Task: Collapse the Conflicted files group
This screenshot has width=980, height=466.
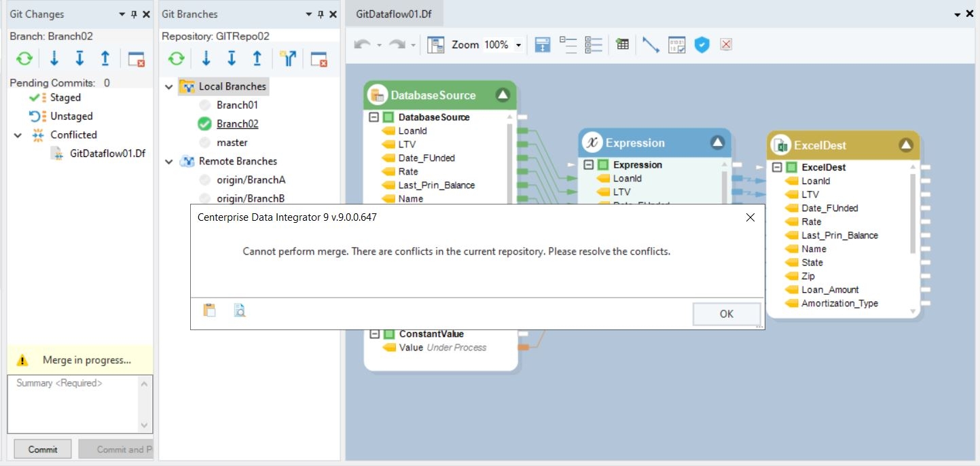Action: pyautogui.click(x=18, y=135)
